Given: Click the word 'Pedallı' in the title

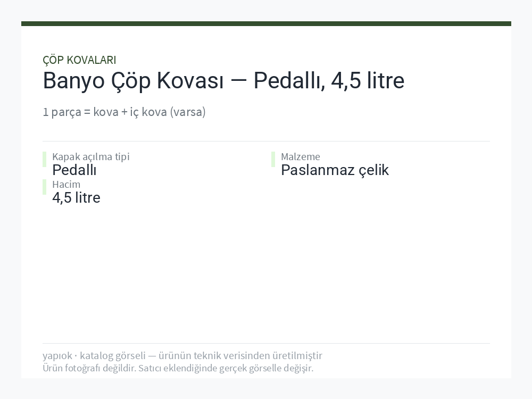Looking at the screenshot, I should click(x=289, y=81).
